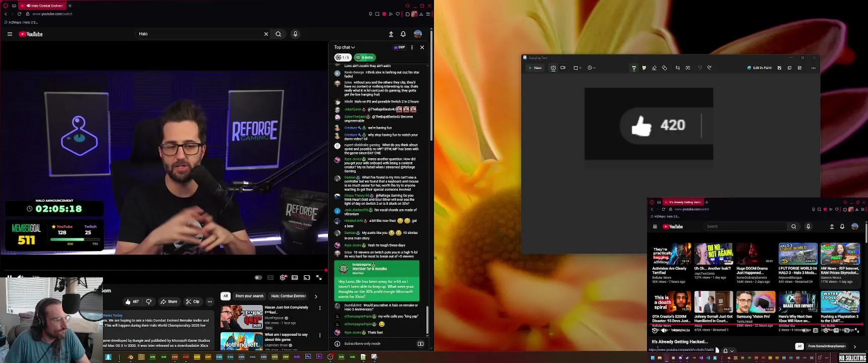Select the eraser in Snipping Tool
This screenshot has width=868, height=363.
tap(654, 68)
